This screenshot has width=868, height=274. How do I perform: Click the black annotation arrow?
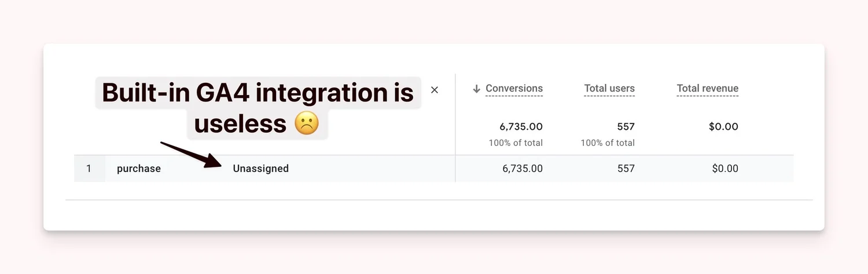pyautogui.click(x=190, y=155)
